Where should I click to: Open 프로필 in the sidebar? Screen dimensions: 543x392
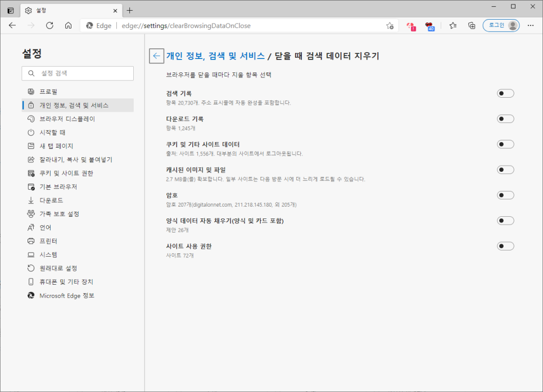[78, 92]
